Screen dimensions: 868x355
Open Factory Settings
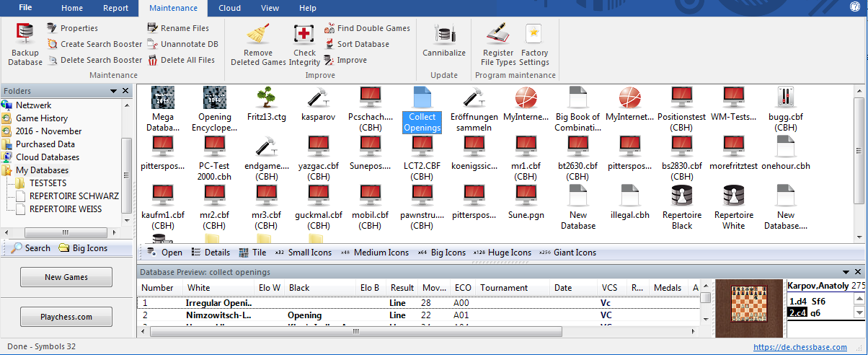point(534,44)
